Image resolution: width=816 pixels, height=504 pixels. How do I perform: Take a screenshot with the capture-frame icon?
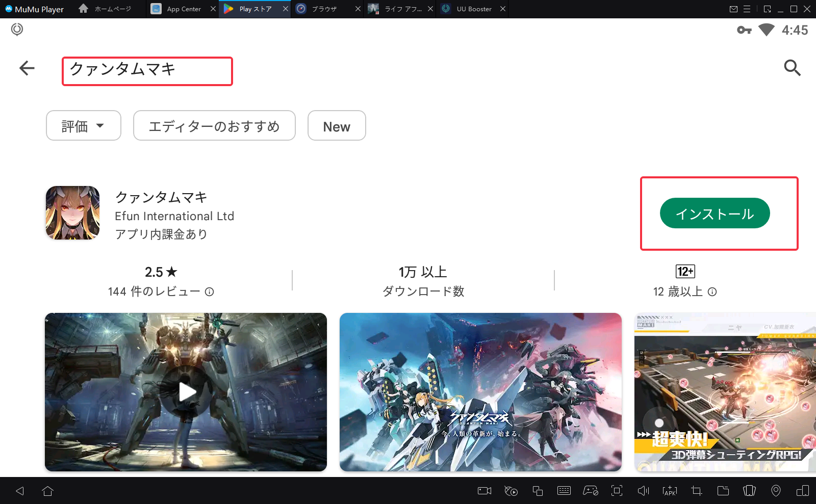click(x=617, y=491)
